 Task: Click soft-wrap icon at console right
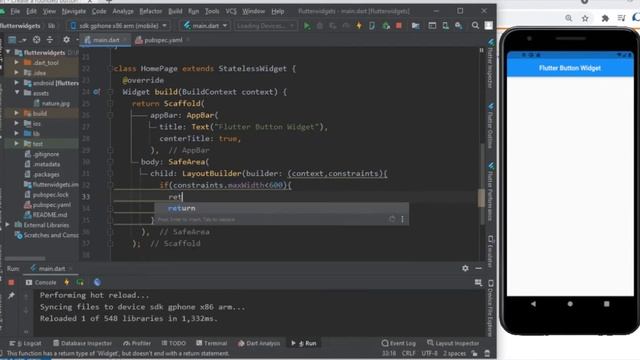tap(478, 282)
